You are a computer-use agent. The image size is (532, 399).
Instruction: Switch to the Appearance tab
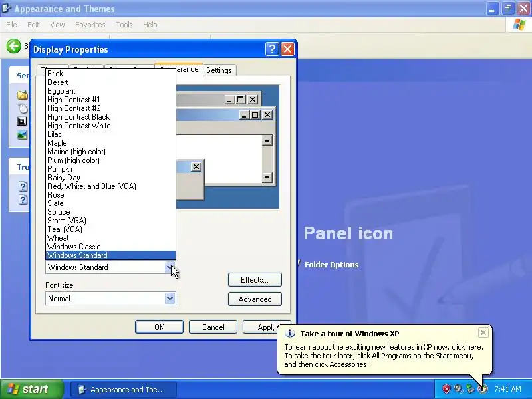pos(187,69)
